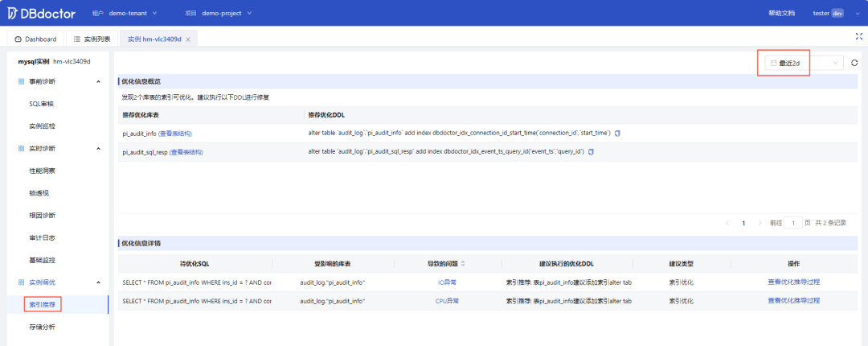Image resolution: width=868 pixels, height=346 pixels.
Task: Copy the pi_audit_sql_resp DDL with copy icon
Action: (x=591, y=152)
